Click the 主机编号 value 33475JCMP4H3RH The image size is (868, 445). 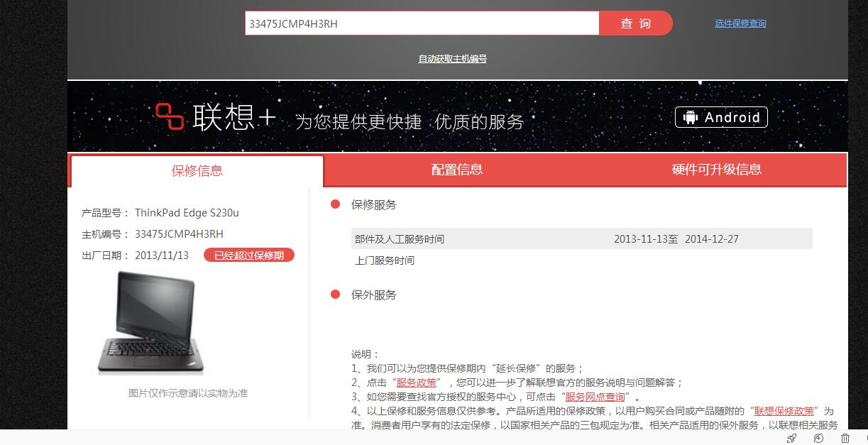pyautogui.click(x=179, y=234)
